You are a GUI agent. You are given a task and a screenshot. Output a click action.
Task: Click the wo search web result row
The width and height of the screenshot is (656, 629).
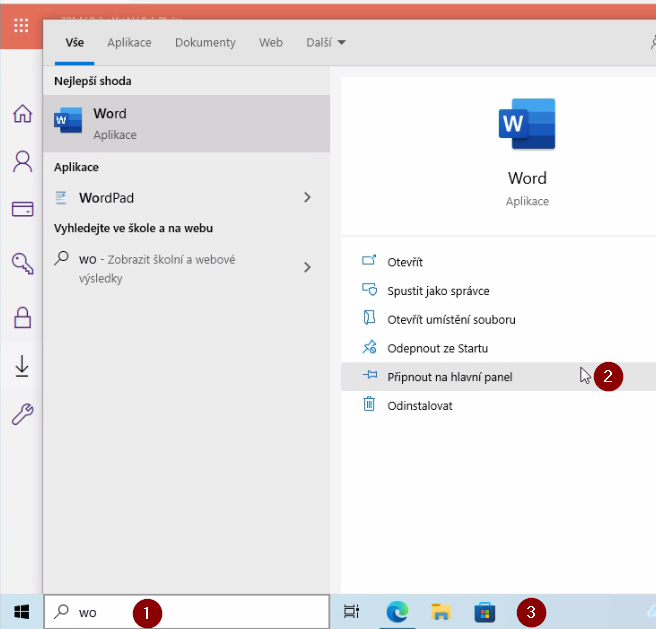[187, 268]
